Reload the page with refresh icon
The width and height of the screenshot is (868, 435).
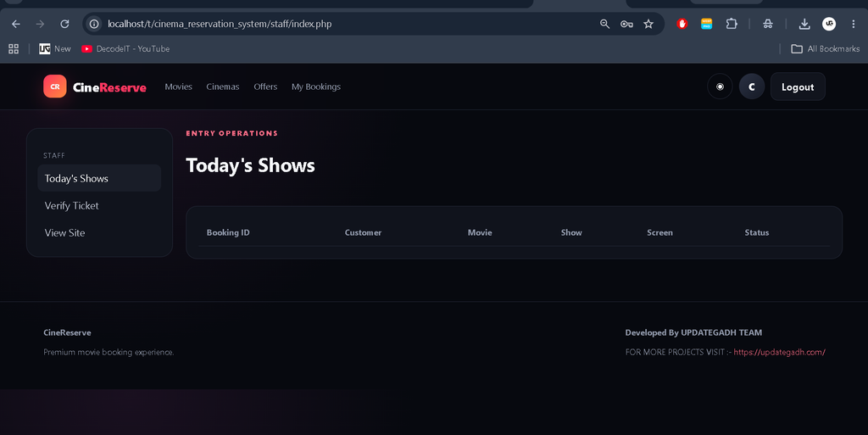(x=64, y=24)
